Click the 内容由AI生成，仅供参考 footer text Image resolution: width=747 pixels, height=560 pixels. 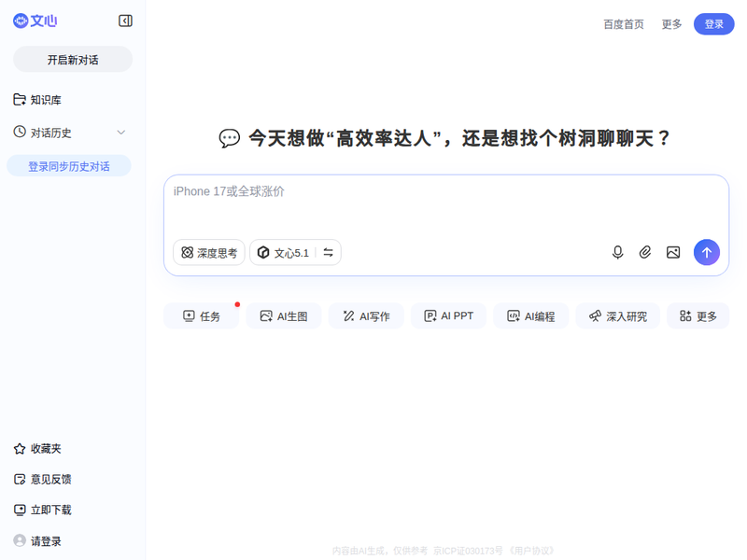point(380,551)
